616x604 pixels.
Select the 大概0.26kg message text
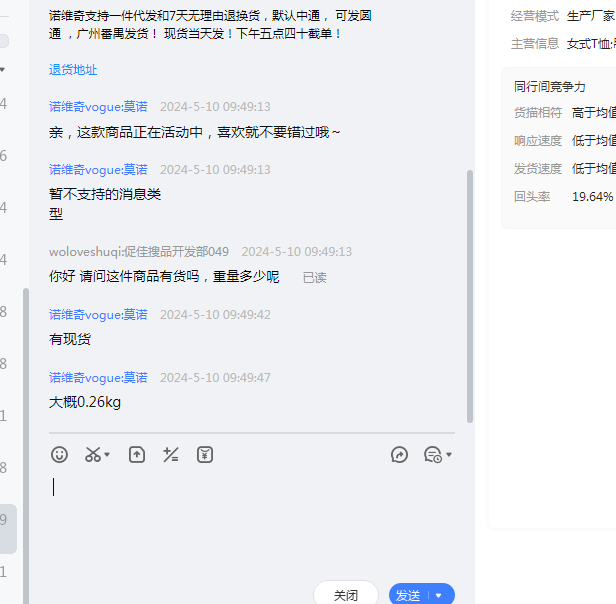pyautogui.click(x=85, y=402)
